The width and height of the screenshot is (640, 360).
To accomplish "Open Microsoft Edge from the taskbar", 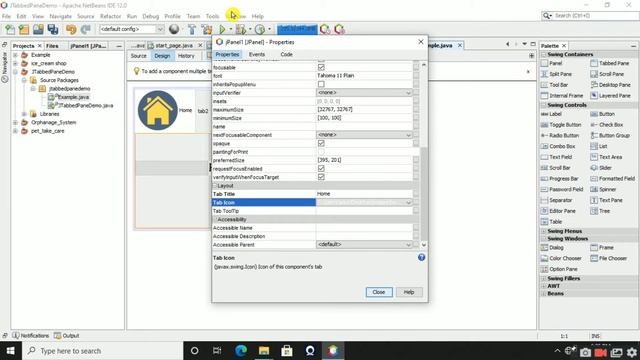I will [241, 351].
